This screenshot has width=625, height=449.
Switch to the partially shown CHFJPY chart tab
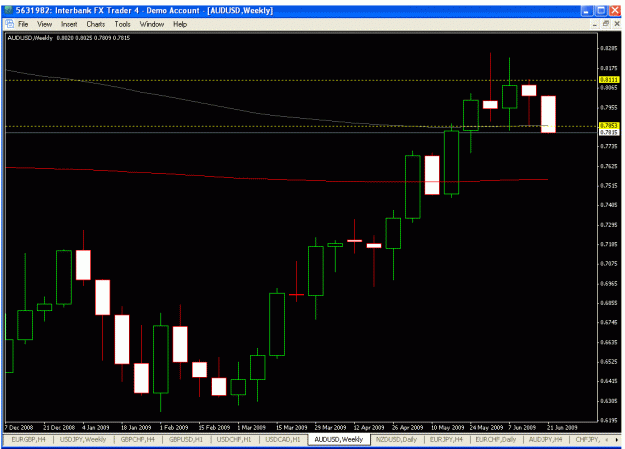(x=587, y=439)
